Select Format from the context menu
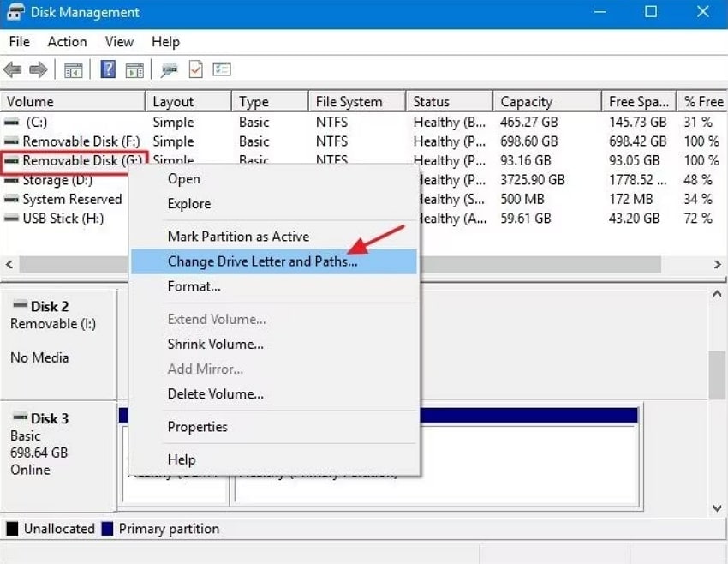Image resolution: width=728 pixels, height=564 pixels. pyautogui.click(x=194, y=286)
